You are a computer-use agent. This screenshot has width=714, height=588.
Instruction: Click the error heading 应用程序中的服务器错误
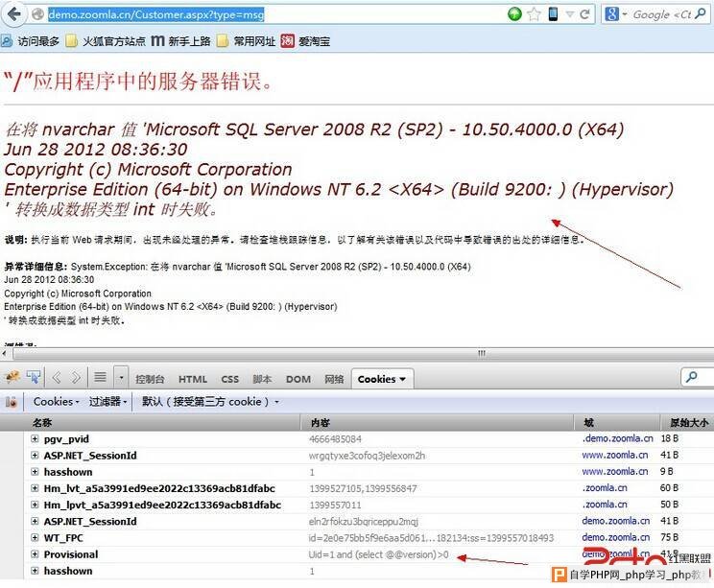tap(138, 81)
